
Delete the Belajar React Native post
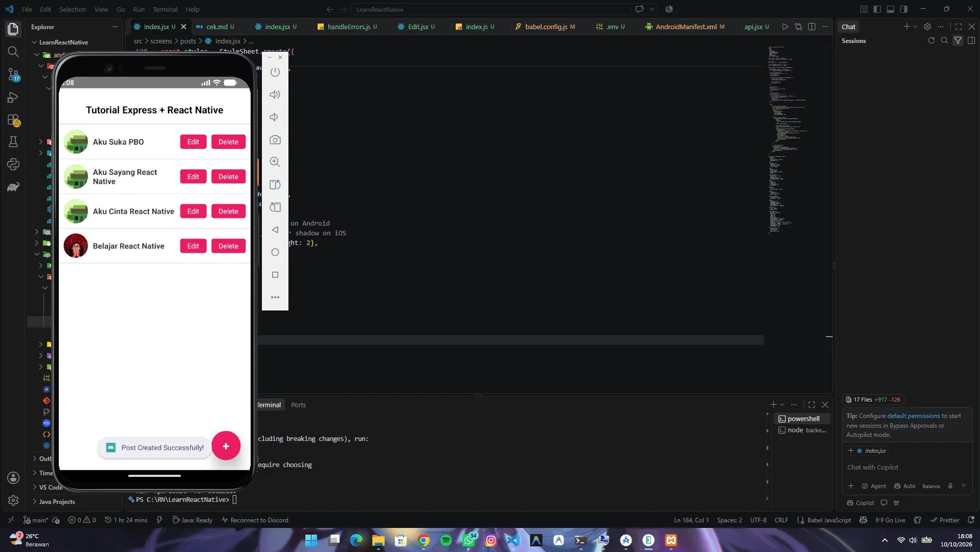(x=229, y=246)
